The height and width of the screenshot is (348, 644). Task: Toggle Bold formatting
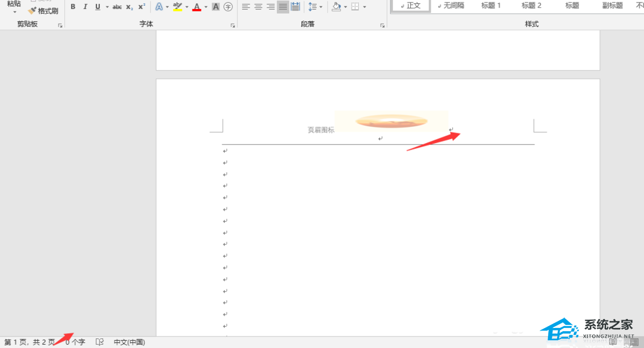point(73,6)
